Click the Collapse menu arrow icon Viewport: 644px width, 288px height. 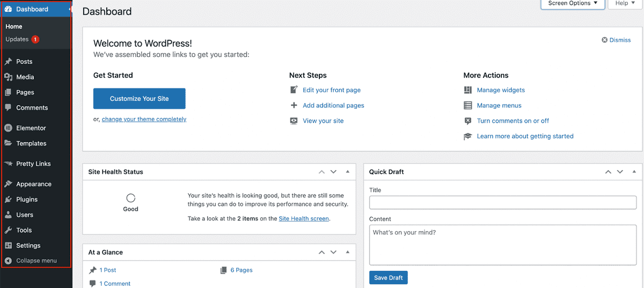(8, 261)
